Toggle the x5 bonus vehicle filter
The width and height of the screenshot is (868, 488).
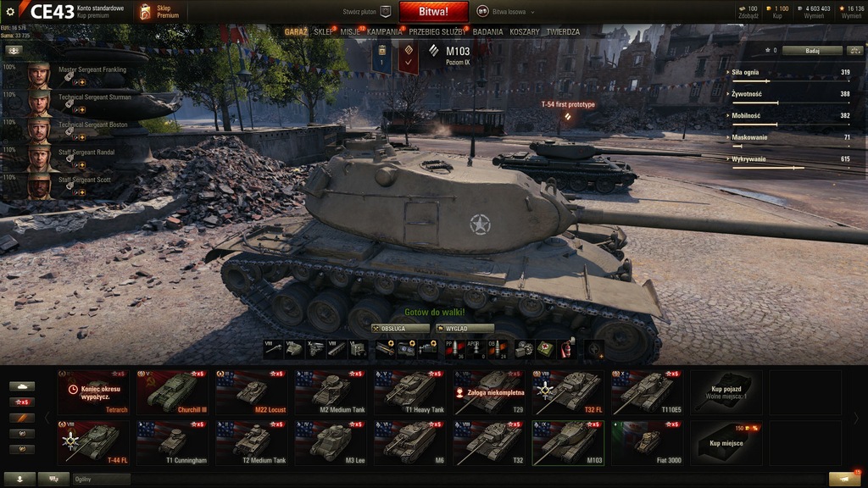22,402
